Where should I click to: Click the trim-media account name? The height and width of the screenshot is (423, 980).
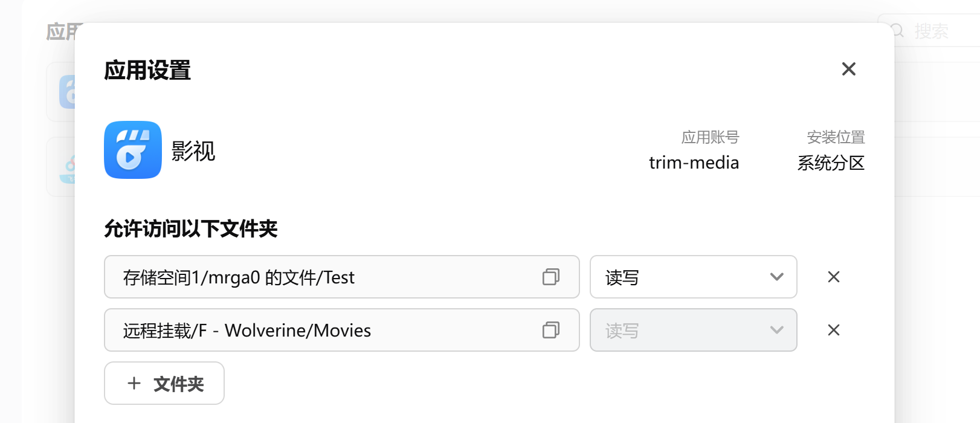(x=694, y=163)
